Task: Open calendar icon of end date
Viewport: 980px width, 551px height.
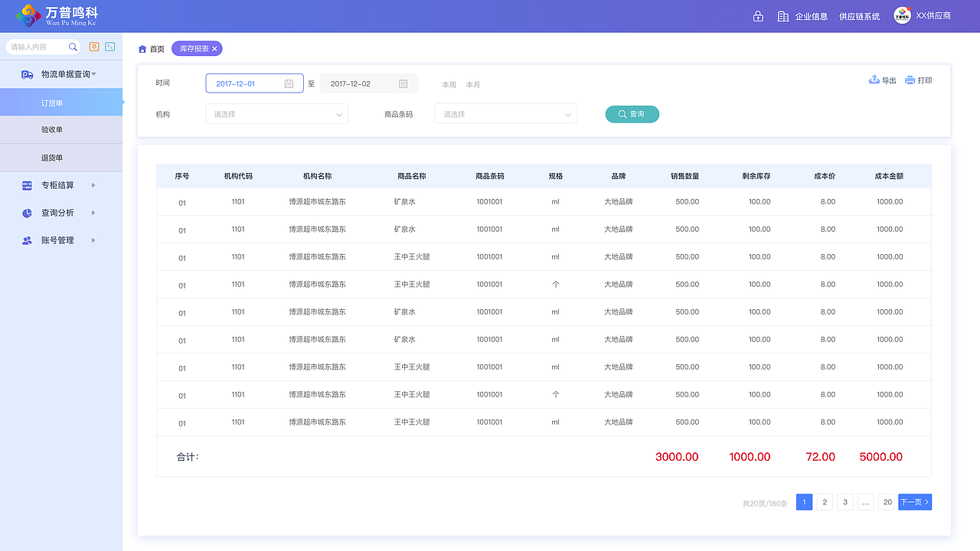Action: 403,83
